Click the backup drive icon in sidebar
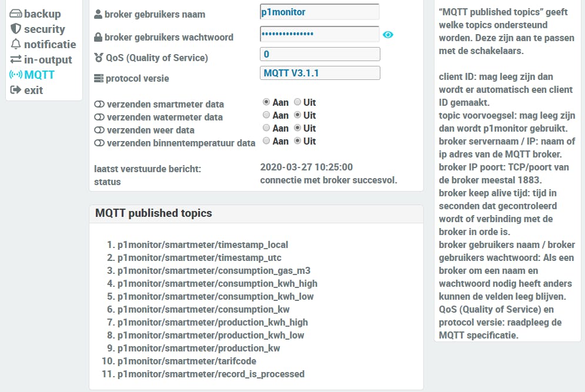This screenshot has width=585, height=392. (x=15, y=14)
